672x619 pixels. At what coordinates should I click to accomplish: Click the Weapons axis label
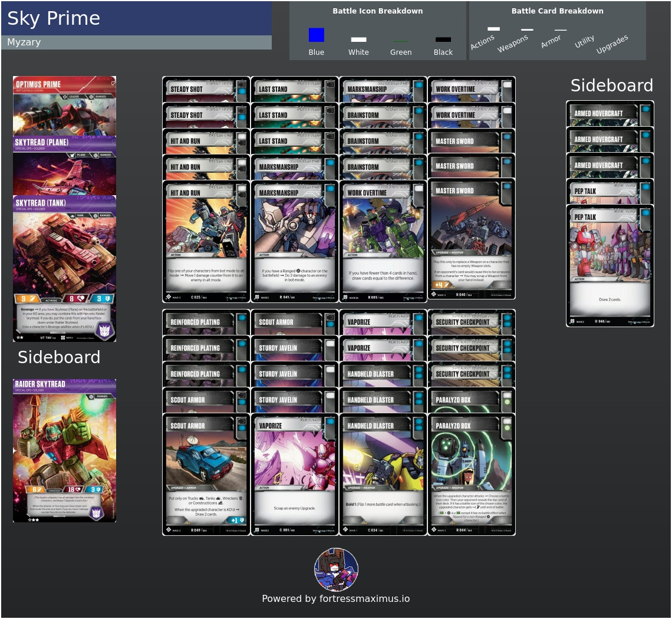click(513, 43)
